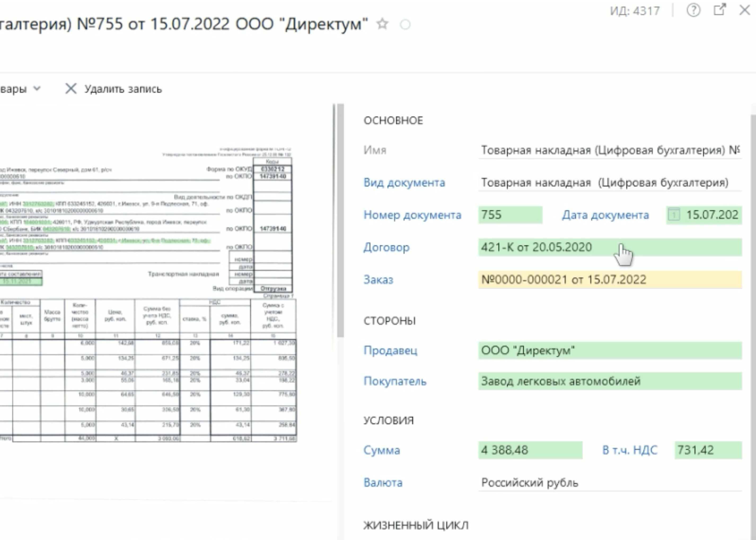The height and width of the screenshot is (540, 756).
Task: Open document card in new window
Action: point(719,10)
